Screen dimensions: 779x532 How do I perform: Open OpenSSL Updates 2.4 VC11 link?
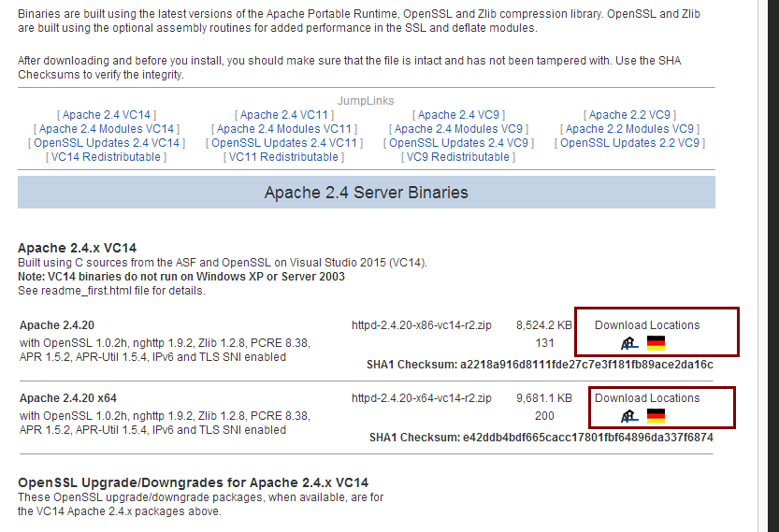tap(284, 142)
